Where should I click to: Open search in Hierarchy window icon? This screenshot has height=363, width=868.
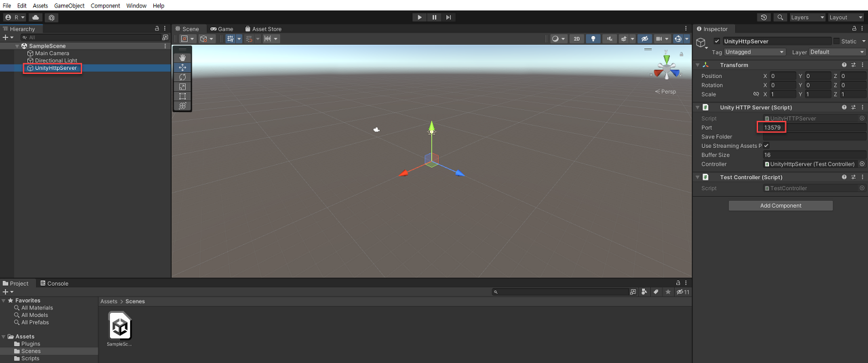tap(165, 37)
